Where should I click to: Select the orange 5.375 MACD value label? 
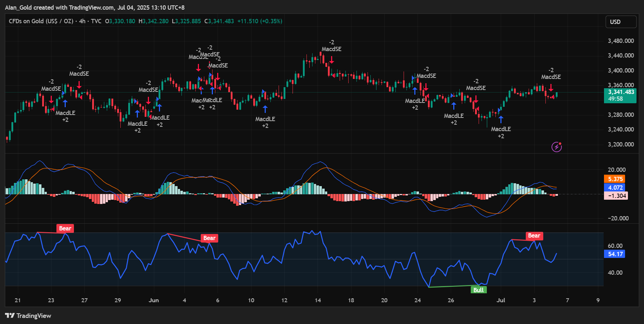(x=615, y=179)
